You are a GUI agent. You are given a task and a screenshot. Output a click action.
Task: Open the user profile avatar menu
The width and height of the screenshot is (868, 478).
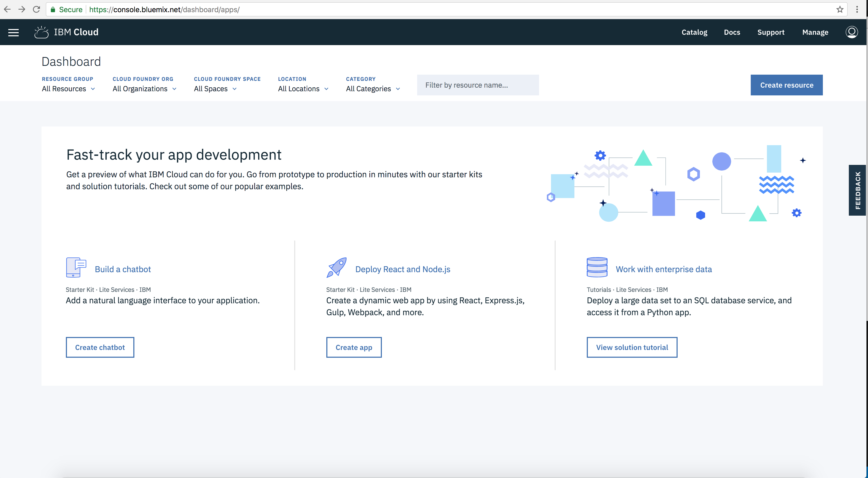click(x=851, y=32)
